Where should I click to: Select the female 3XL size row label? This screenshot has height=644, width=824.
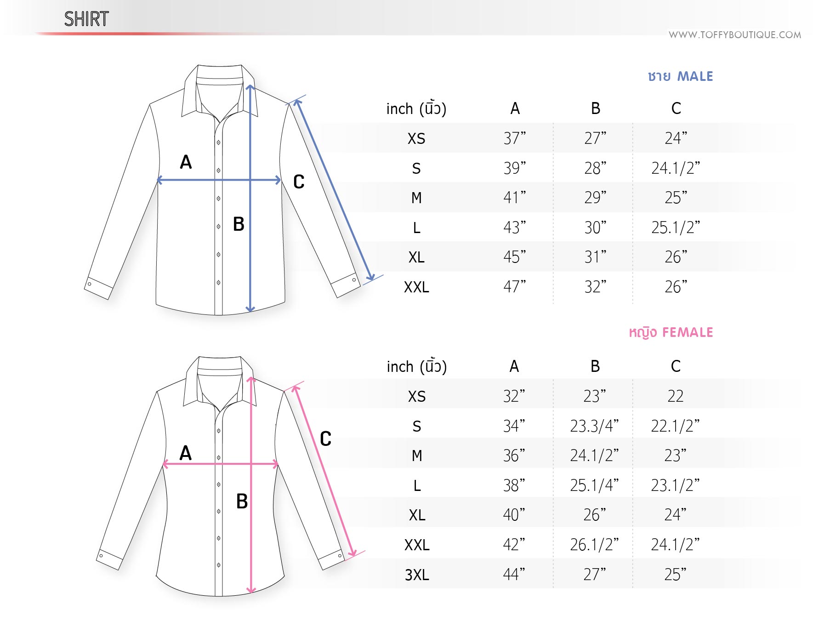pyautogui.click(x=417, y=575)
